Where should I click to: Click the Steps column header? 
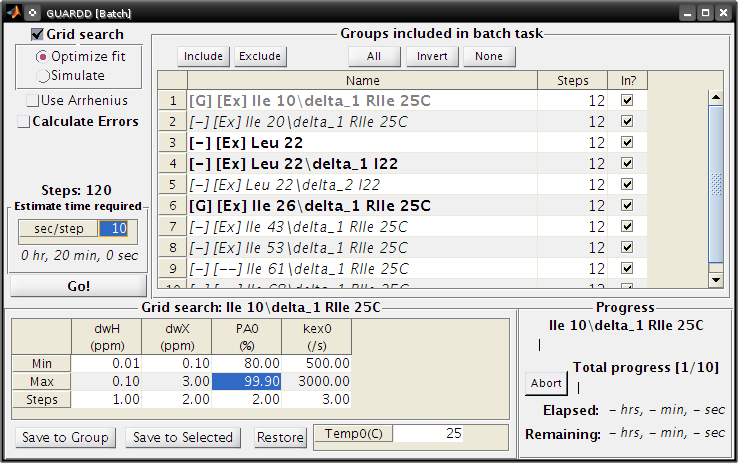(x=572, y=80)
